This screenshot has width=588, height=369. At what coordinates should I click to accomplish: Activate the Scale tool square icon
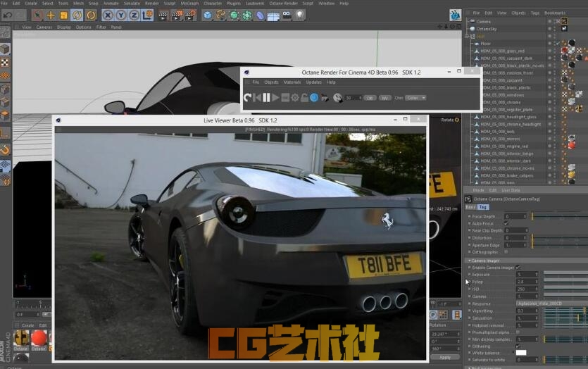click(64, 15)
